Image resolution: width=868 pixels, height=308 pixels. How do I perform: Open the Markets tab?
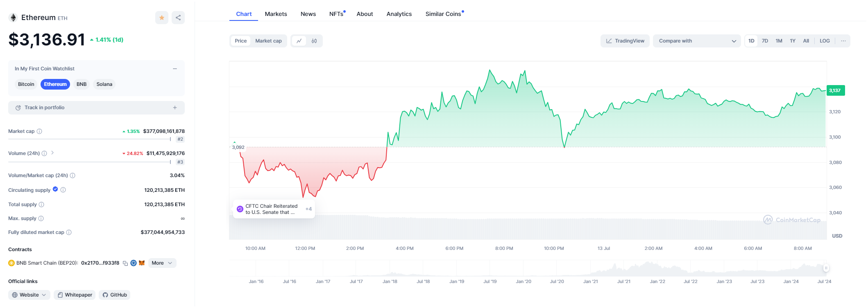tap(276, 14)
